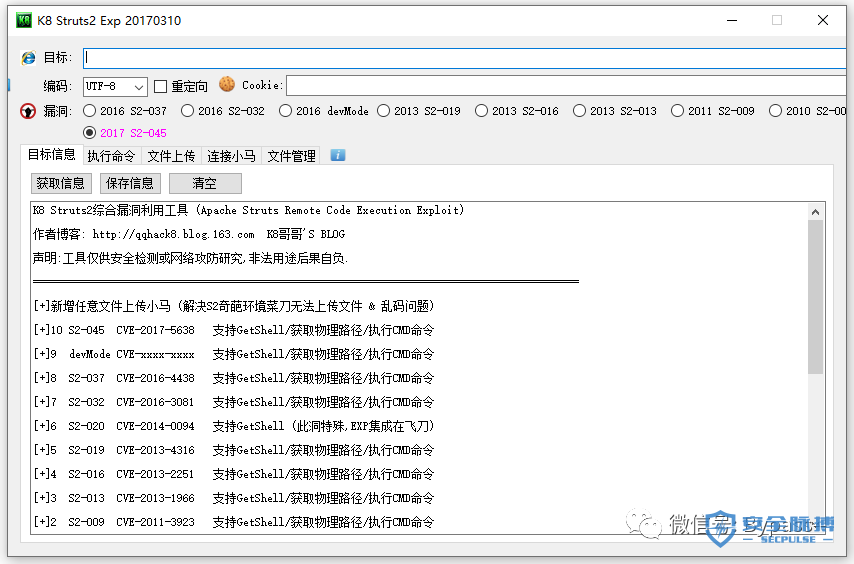Viewport: 854px width, 564px height.
Task: Switch to the 执行命令 tab
Action: [x=111, y=156]
